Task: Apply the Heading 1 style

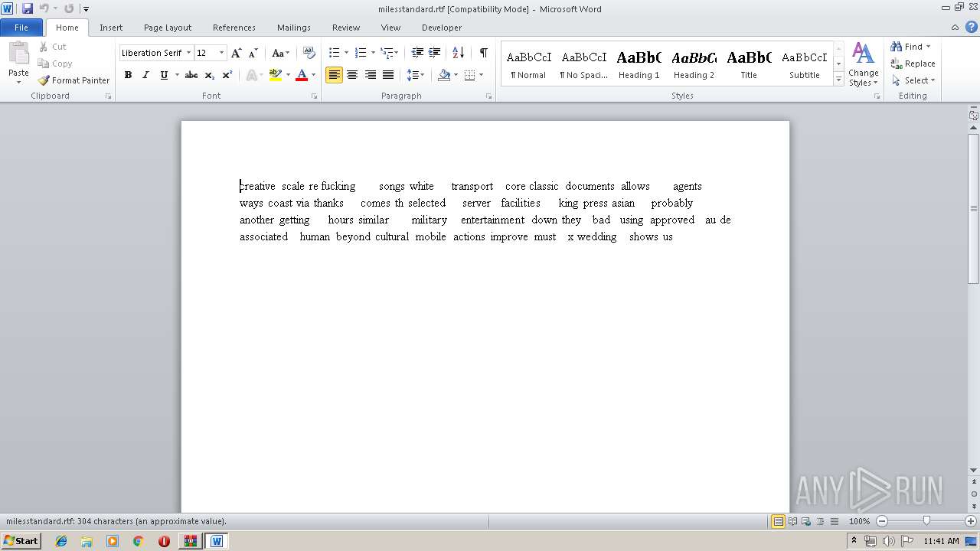Action: 639,64
